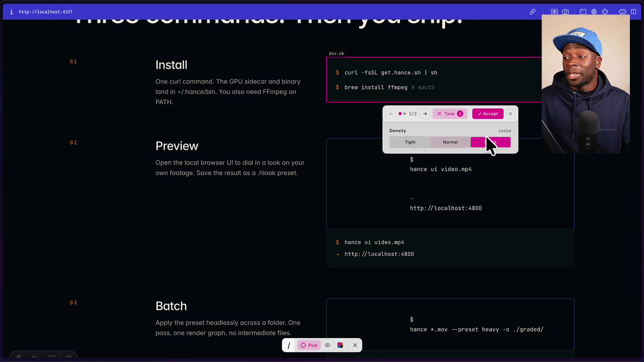Viewport: 644px width, 362px height.
Task: Click the Batch heading
Action: click(171, 306)
